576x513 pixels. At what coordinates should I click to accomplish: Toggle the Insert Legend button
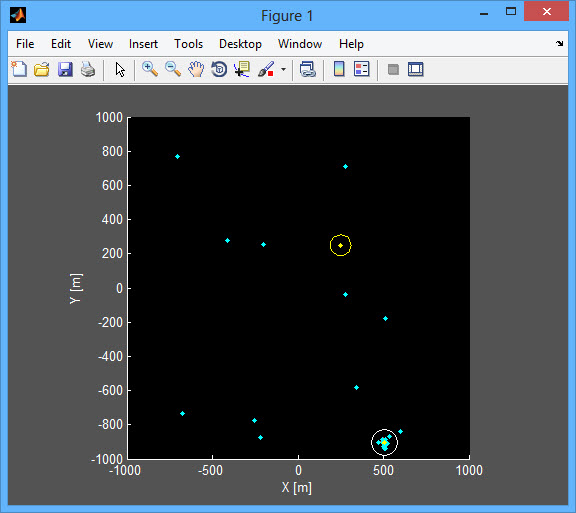tap(362, 69)
